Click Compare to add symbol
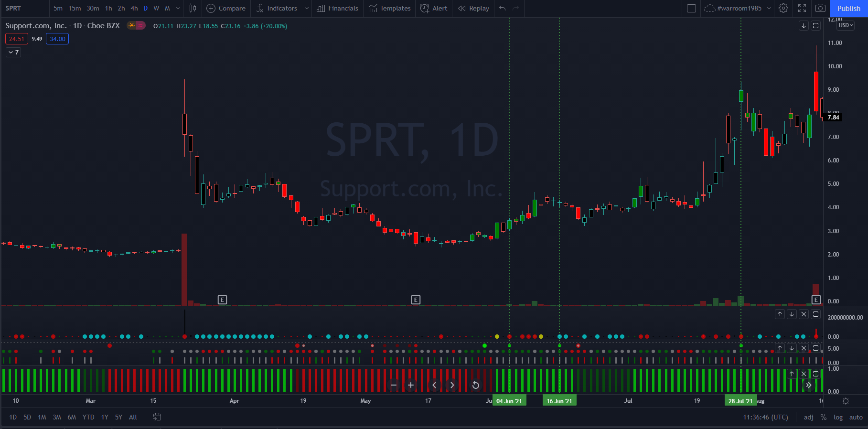868x429 pixels. tap(226, 8)
